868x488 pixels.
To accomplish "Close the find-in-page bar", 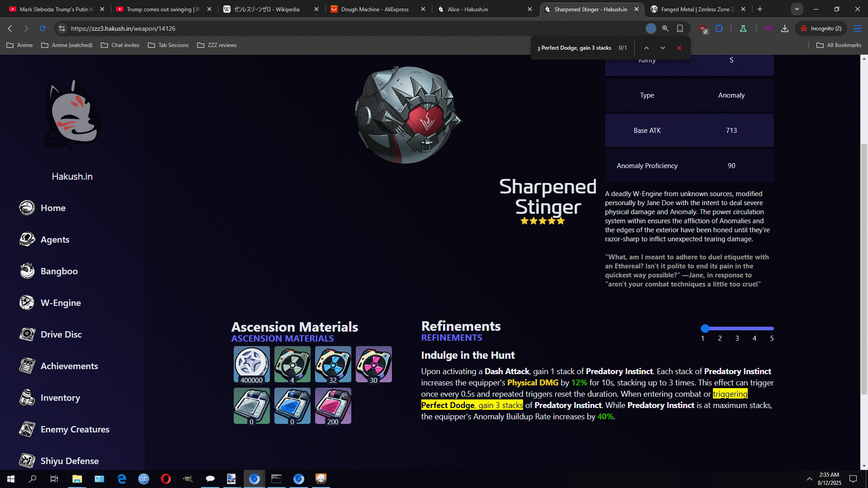I will point(679,48).
